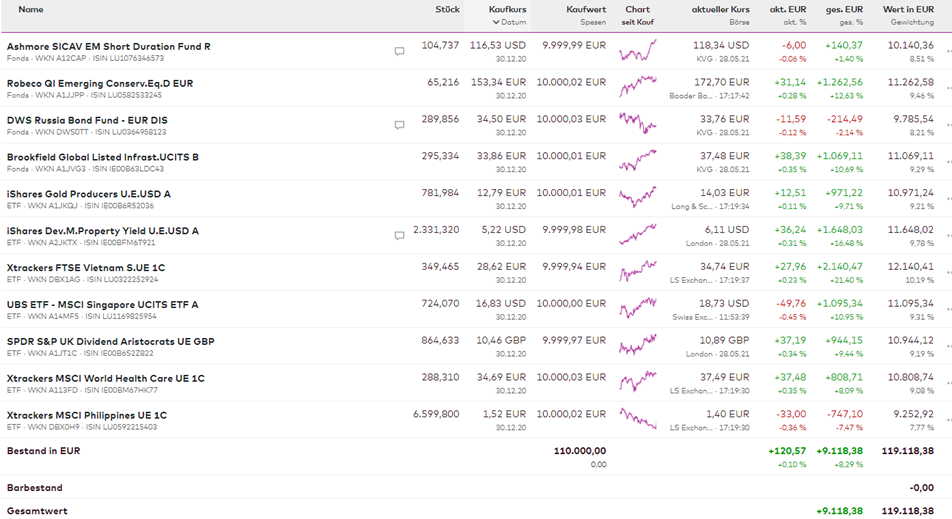Expand the Datum sort chevron under Kaufkurs
This screenshot has height=519, width=952.
click(x=495, y=22)
